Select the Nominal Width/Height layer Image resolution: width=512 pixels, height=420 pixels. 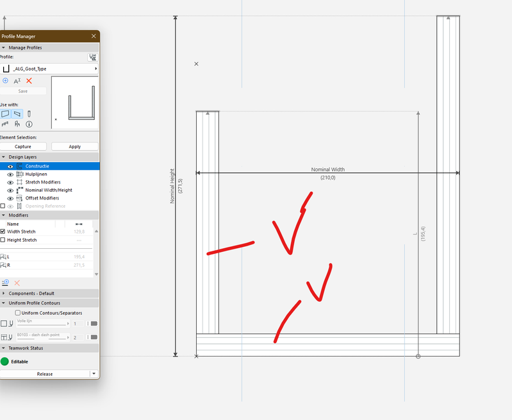[x=49, y=190]
